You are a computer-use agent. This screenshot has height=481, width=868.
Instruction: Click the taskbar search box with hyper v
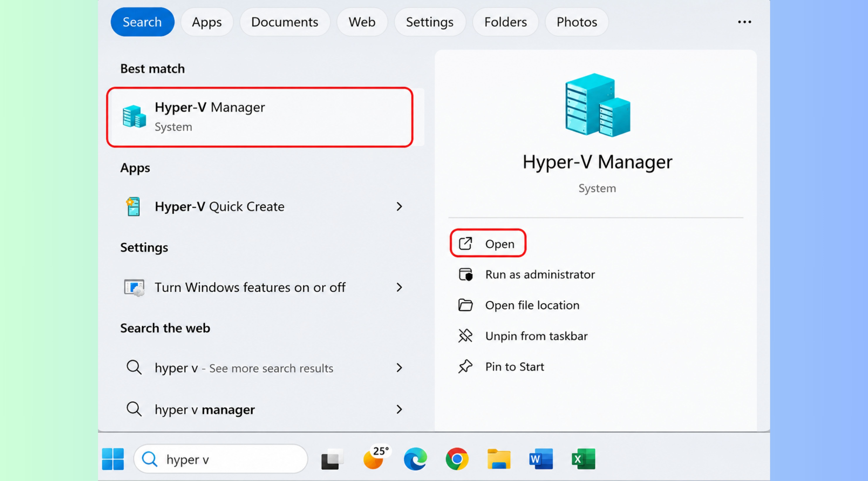[x=221, y=459]
